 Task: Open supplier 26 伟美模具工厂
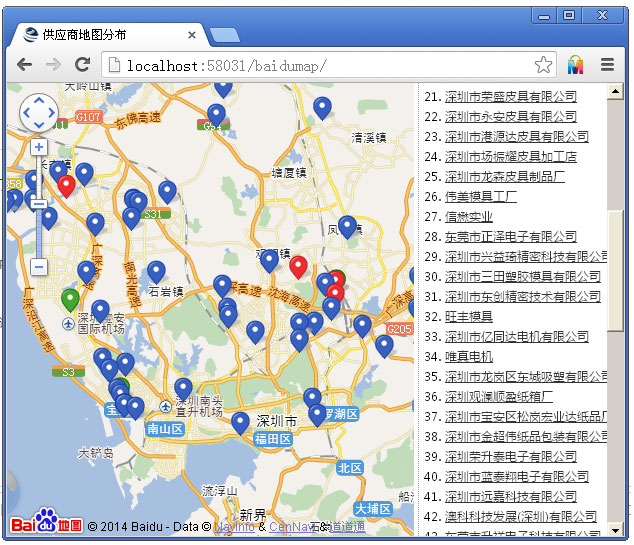[x=481, y=196]
